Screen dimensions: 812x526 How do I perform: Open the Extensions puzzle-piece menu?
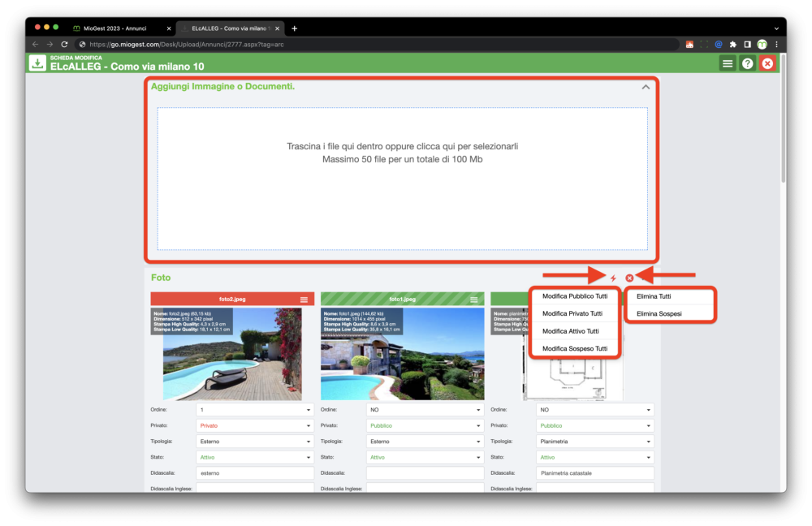coord(732,45)
